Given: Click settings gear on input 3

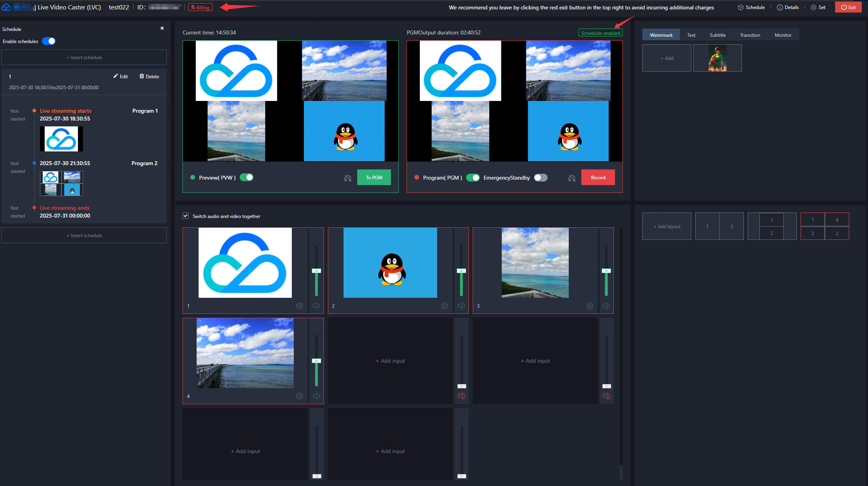Looking at the screenshot, I should tap(590, 306).
